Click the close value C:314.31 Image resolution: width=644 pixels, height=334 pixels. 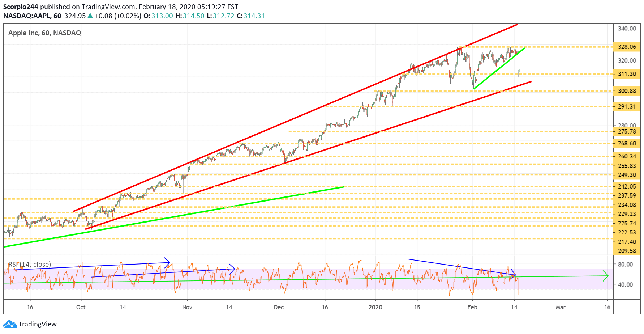[251, 16]
